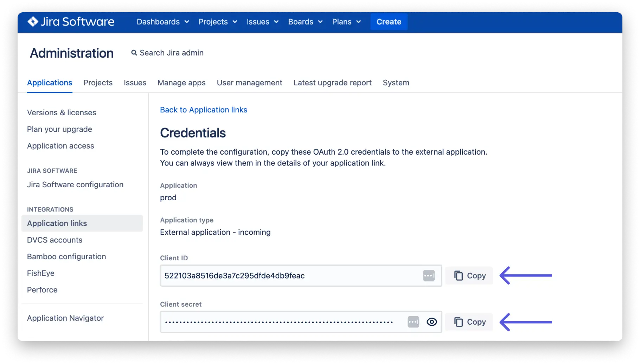Expand the Boards dropdown menu
This screenshot has height=364, width=640.
tap(305, 22)
